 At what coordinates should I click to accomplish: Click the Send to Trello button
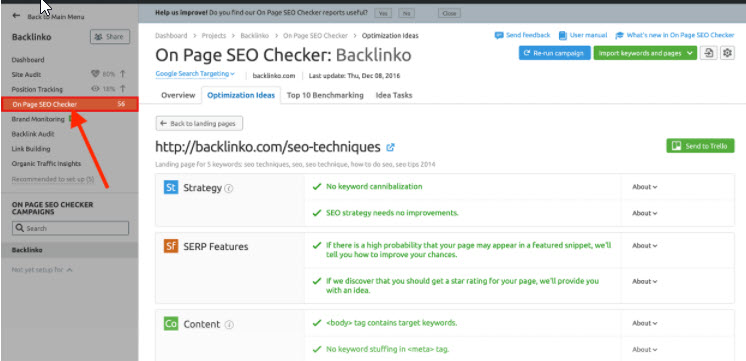click(700, 146)
